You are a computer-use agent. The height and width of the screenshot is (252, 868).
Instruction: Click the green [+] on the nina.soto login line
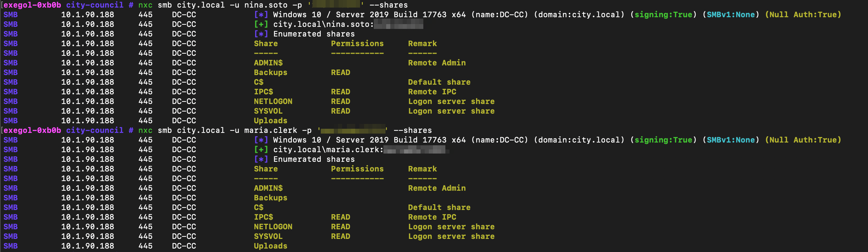(261, 24)
